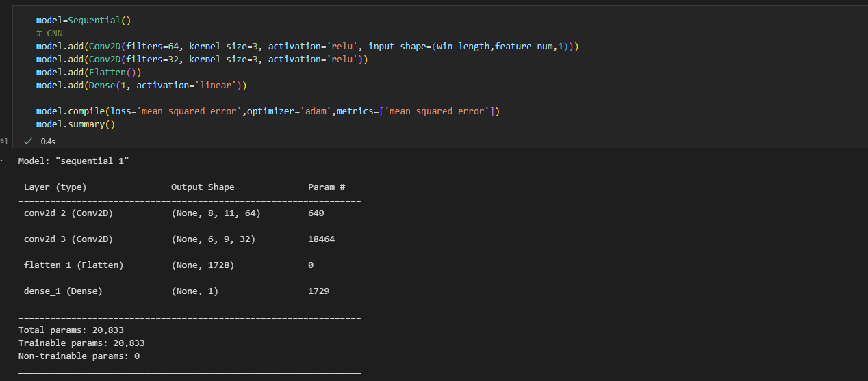Click output shape "(None, 1)"
The height and width of the screenshot is (381, 868).
tap(194, 291)
